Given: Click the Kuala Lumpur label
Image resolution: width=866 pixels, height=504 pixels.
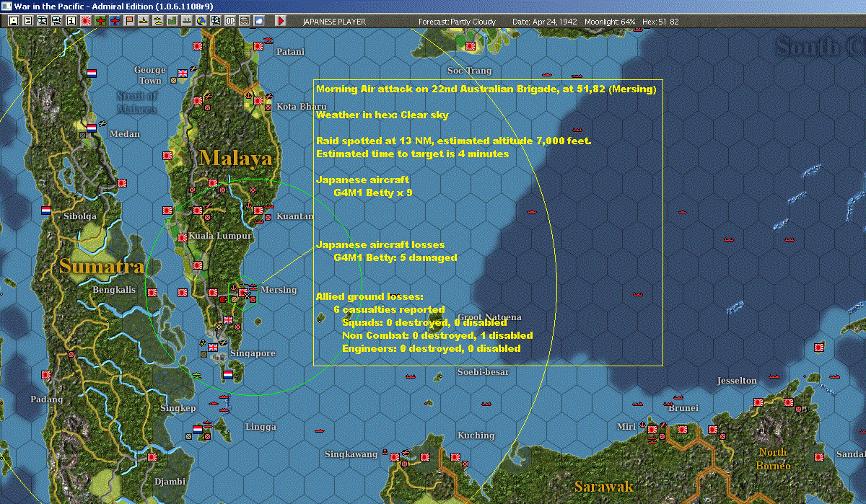Looking at the screenshot, I should click(x=220, y=236).
